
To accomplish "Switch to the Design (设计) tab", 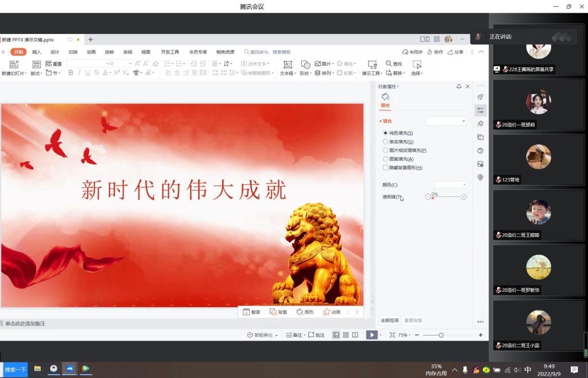I will point(55,52).
